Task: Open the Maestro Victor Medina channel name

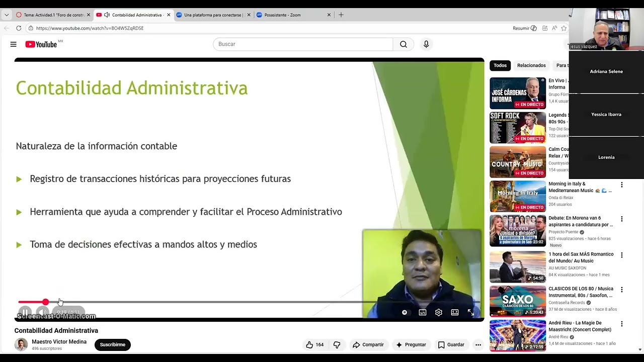Action: (59, 342)
